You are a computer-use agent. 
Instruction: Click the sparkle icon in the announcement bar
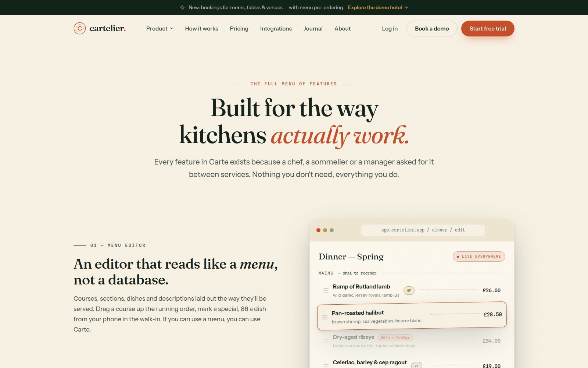click(x=182, y=7)
